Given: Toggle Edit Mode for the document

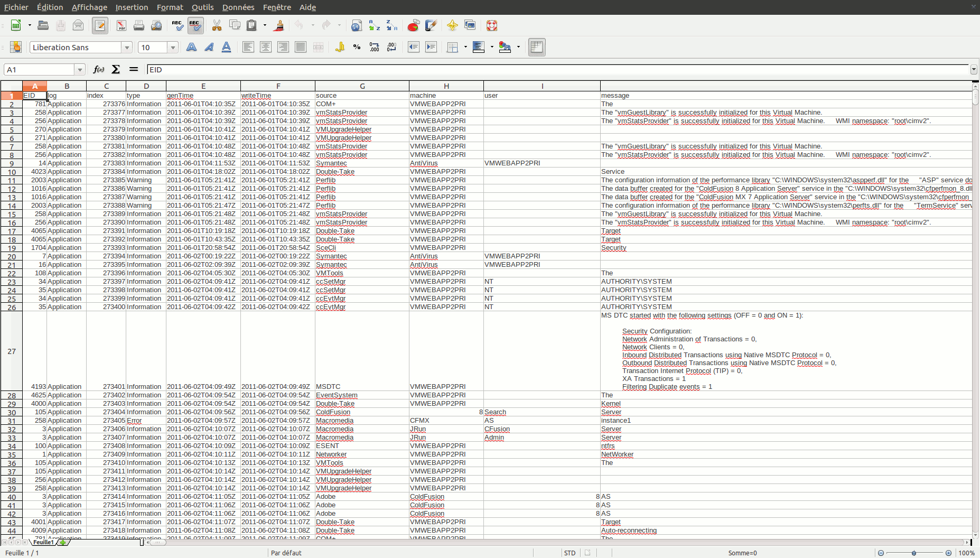Looking at the screenshot, I should 100,25.
